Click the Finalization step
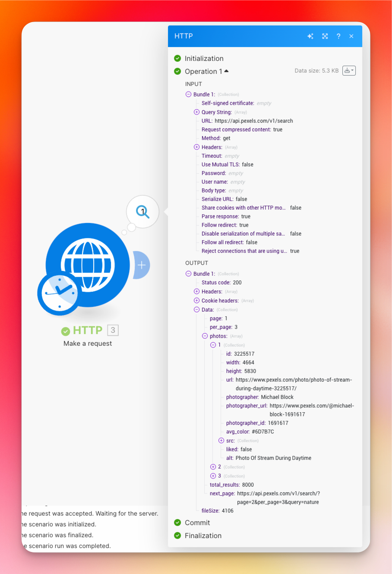Screen dimensions: 392x574 coord(203,536)
